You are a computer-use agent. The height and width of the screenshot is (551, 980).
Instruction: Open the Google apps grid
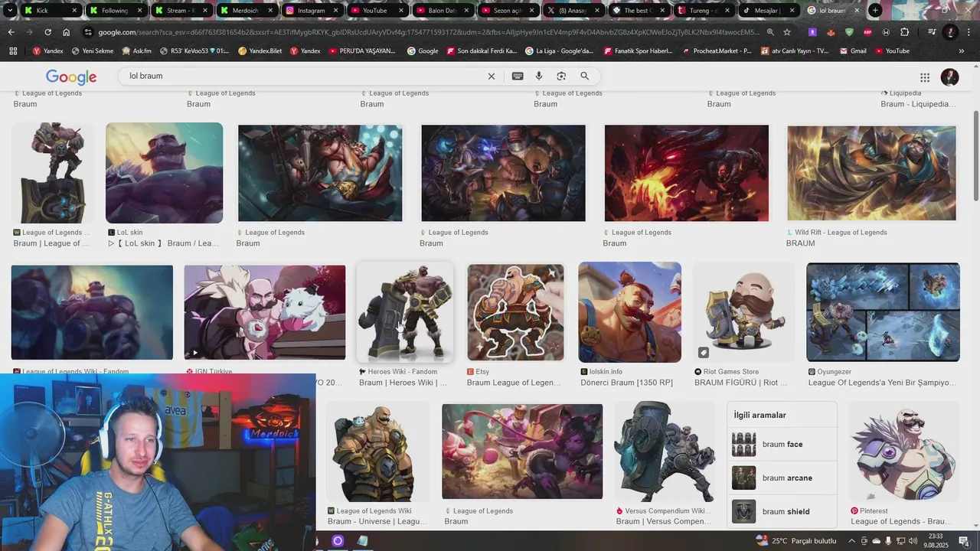(x=925, y=77)
